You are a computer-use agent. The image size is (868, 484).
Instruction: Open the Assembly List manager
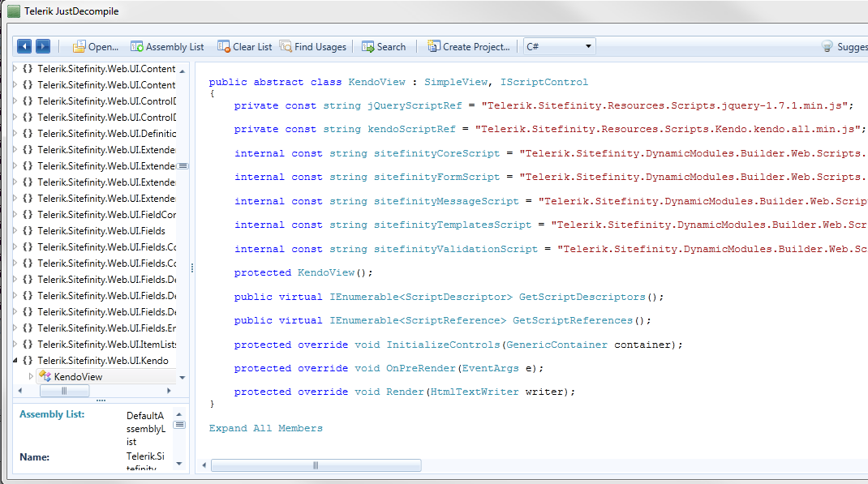167,47
